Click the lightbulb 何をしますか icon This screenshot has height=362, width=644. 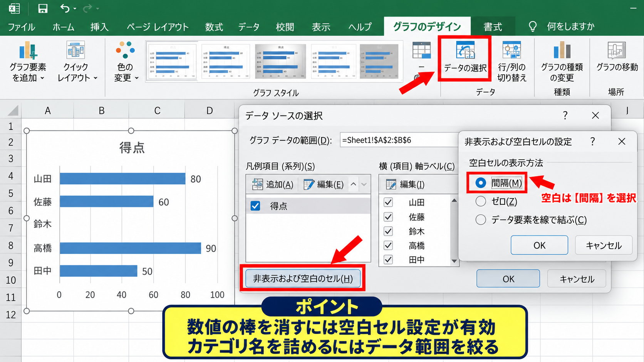(533, 26)
